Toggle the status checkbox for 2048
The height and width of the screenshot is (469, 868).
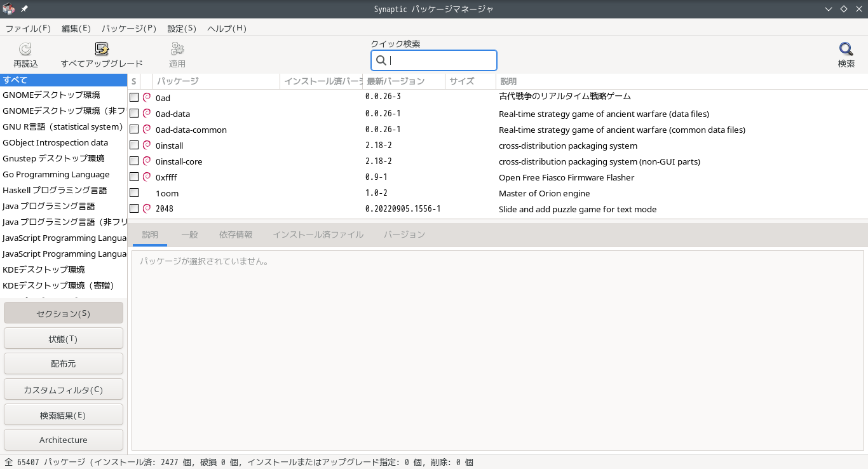point(134,208)
